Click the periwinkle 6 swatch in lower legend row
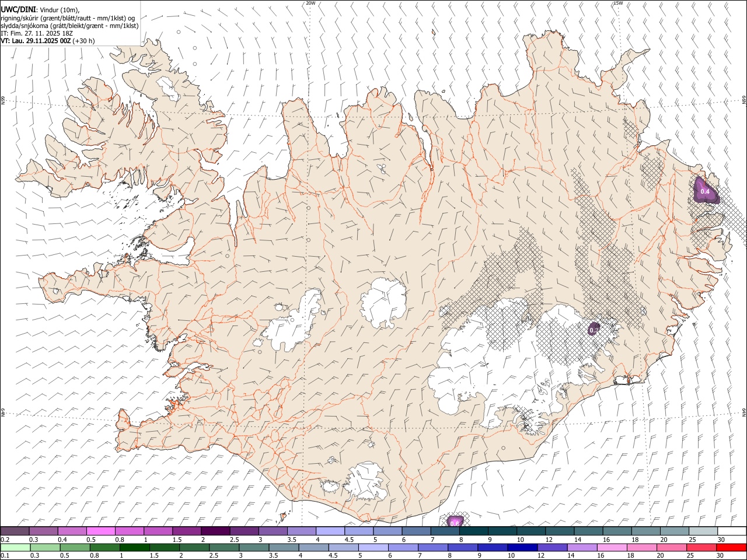 click(x=404, y=547)
